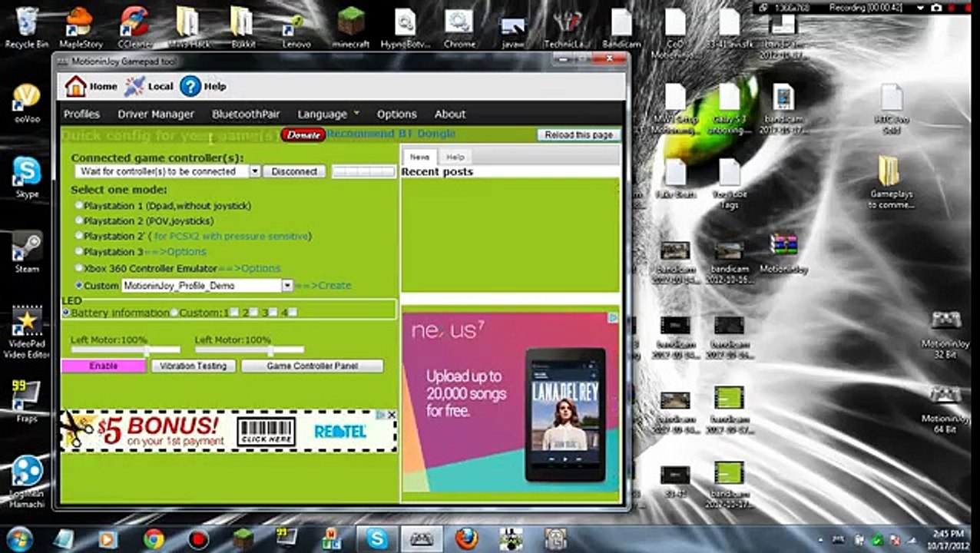The width and height of the screenshot is (980, 553).
Task: Click the red record taskbar icon
Action: [x=198, y=539]
